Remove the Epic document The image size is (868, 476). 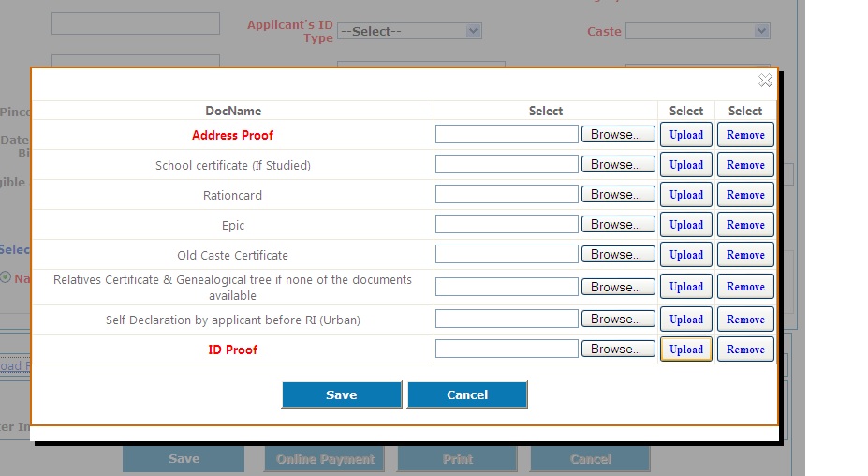(x=745, y=225)
